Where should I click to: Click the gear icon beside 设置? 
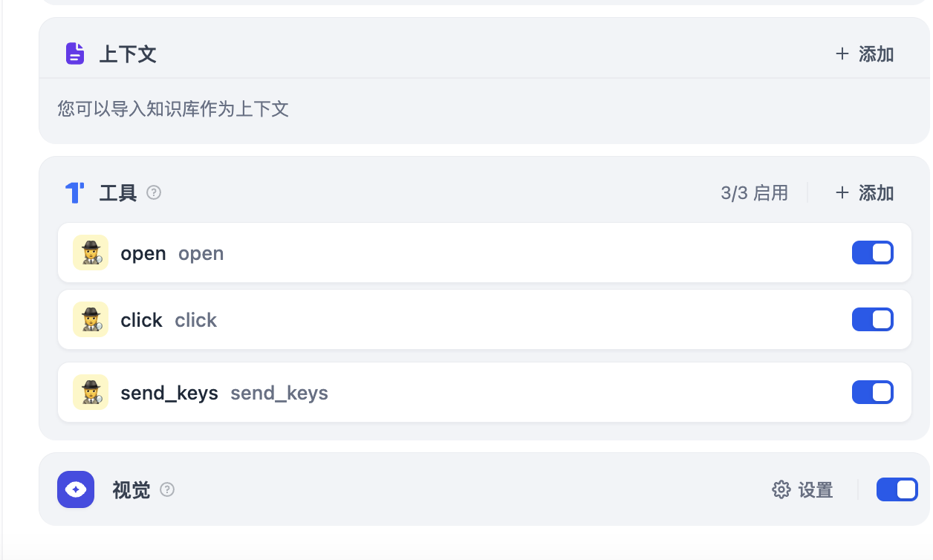(x=781, y=489)
